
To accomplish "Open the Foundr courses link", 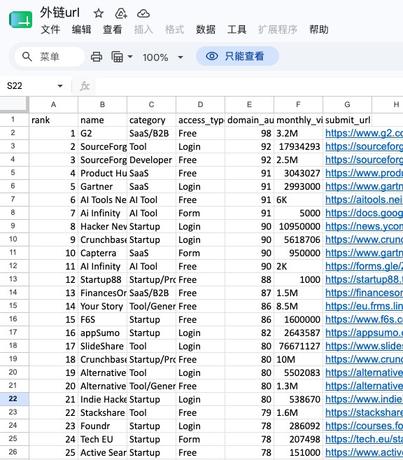I will click(x=364, y=426).
